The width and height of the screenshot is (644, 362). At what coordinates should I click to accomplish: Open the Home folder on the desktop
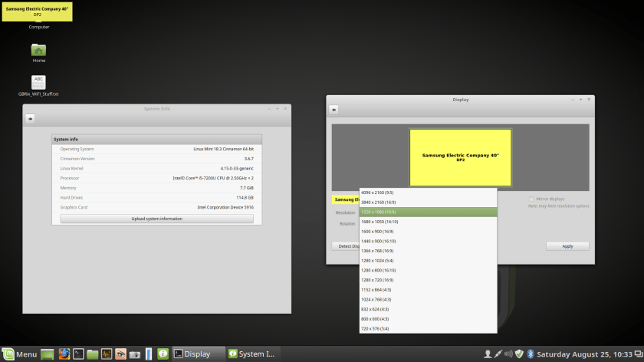[38, 51]
